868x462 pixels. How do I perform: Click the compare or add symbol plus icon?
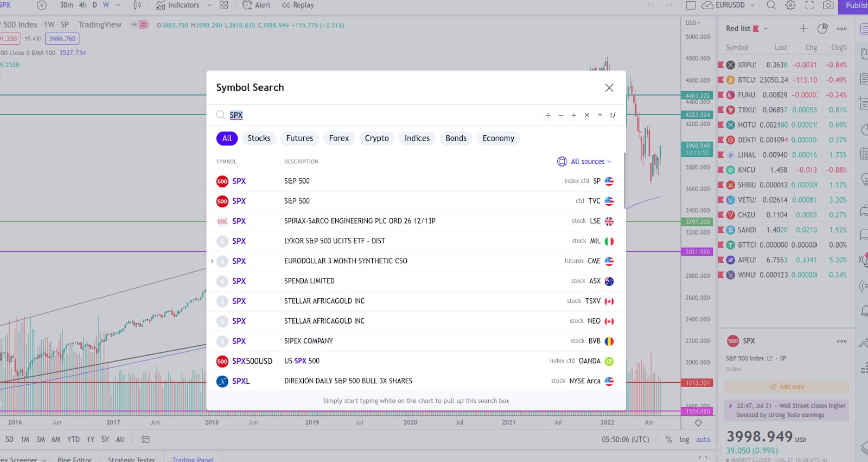(41, 5)
